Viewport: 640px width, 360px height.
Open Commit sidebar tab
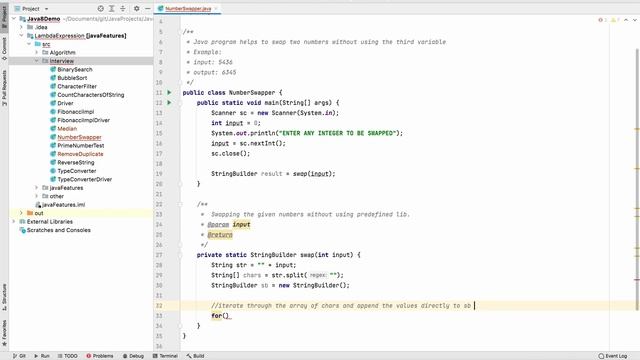[4, 49]
